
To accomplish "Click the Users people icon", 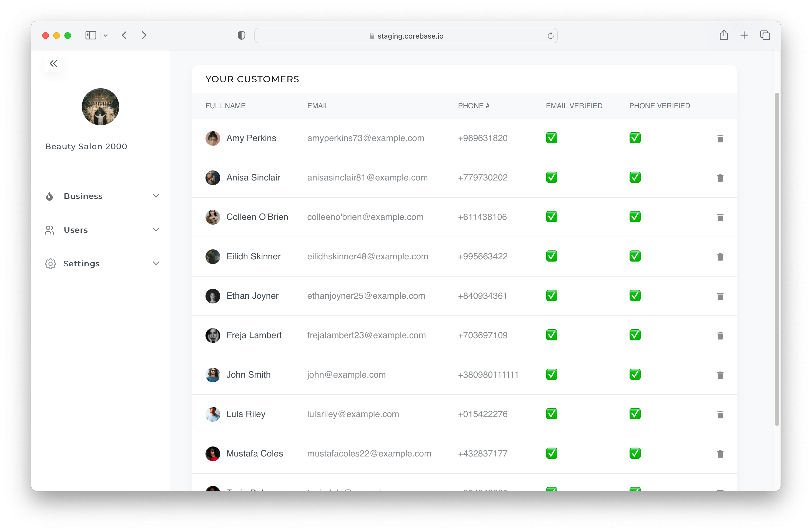I will [49, 230].
